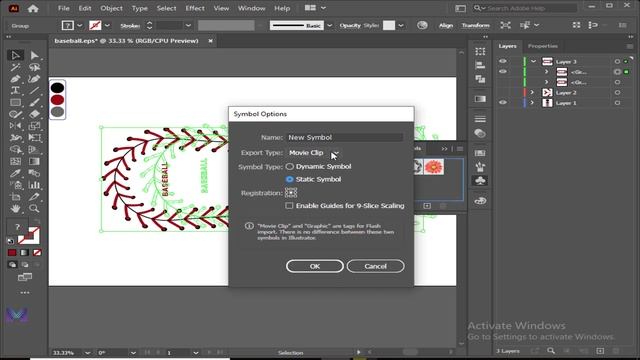Select the Direct Selection tool

34,55
